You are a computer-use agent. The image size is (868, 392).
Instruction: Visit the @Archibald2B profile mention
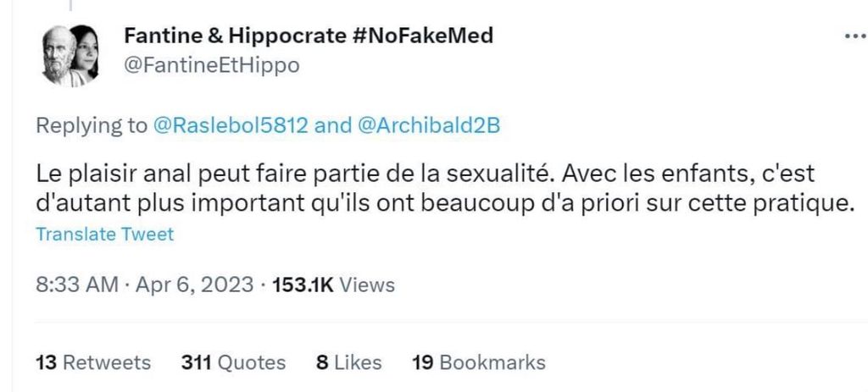pos(428,126)
